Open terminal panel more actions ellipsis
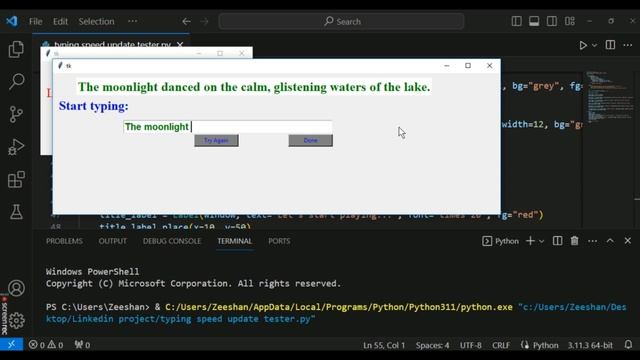Image resolution: width=640 pixels, height=360 pixels. (x=593, y=241)
